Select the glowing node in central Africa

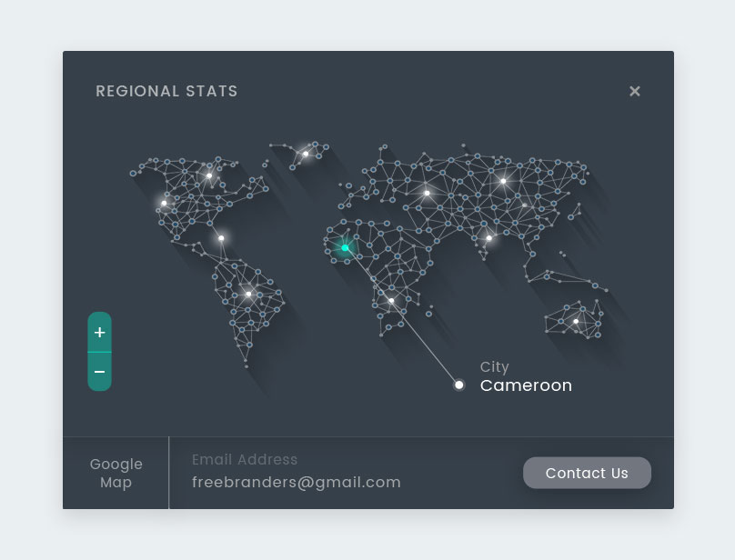pyautogui.click(x=391, y=300)
